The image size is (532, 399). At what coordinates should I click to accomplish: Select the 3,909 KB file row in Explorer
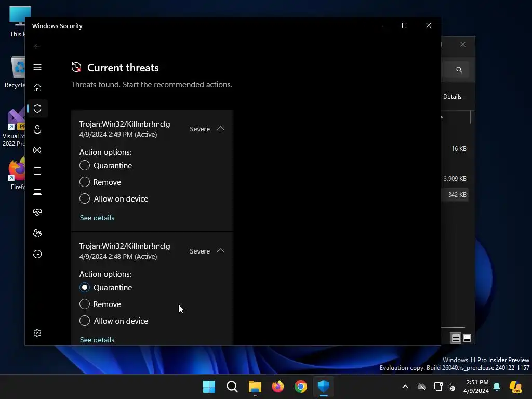point(455,179)
